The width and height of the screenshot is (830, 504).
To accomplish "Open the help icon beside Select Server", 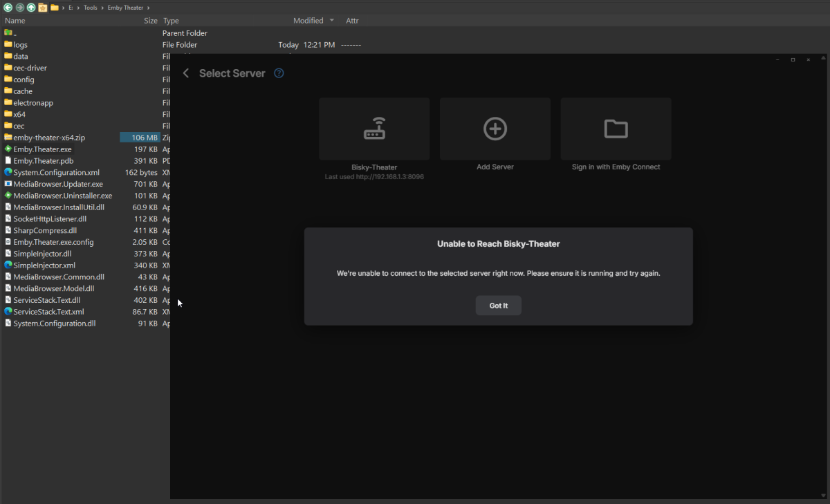I will (x=279, y=73).
